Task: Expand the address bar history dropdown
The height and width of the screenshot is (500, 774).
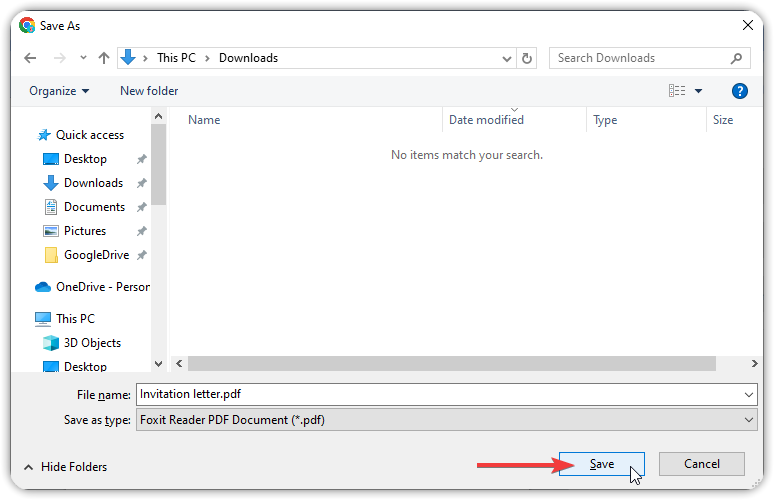Action: (506, 59)
